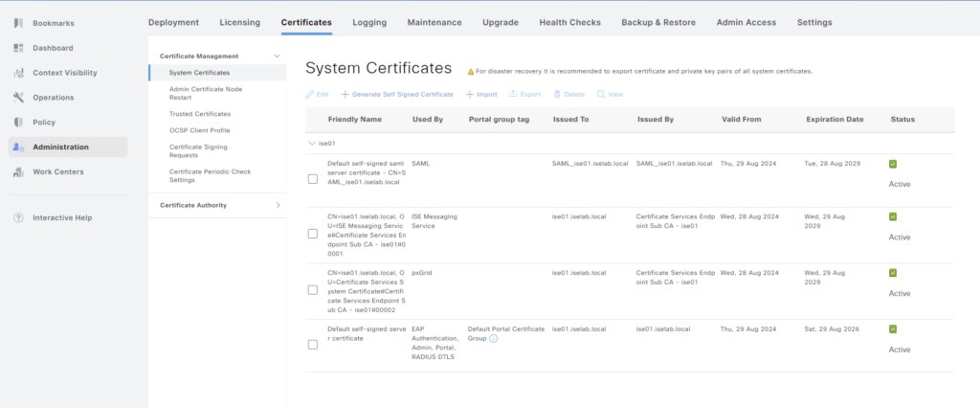Switch to the Deployment tab
The height and width of the screenshot is (408, 980).
click(x=174, y=23)
